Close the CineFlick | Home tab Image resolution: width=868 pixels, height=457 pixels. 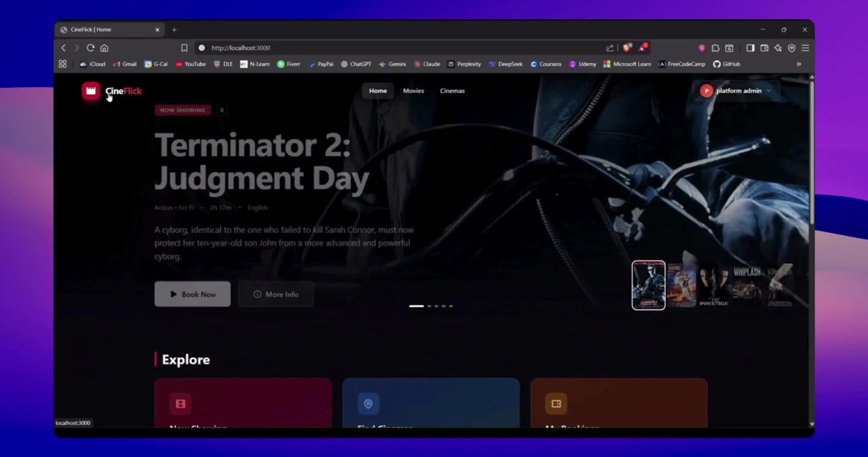[157, 30]
